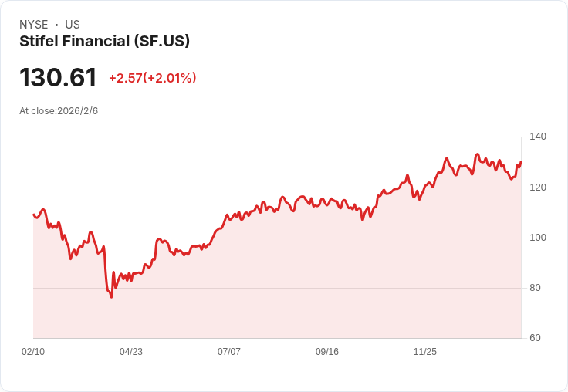This screenshot has width=568, height=392.
Task: Click the 120 y-axis price label
Action: click(538, 188)
